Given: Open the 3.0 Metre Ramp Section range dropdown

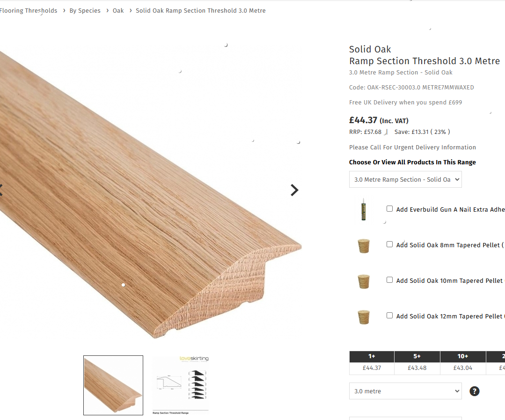Looking at the screenshot, I should [x=405, y=179].
